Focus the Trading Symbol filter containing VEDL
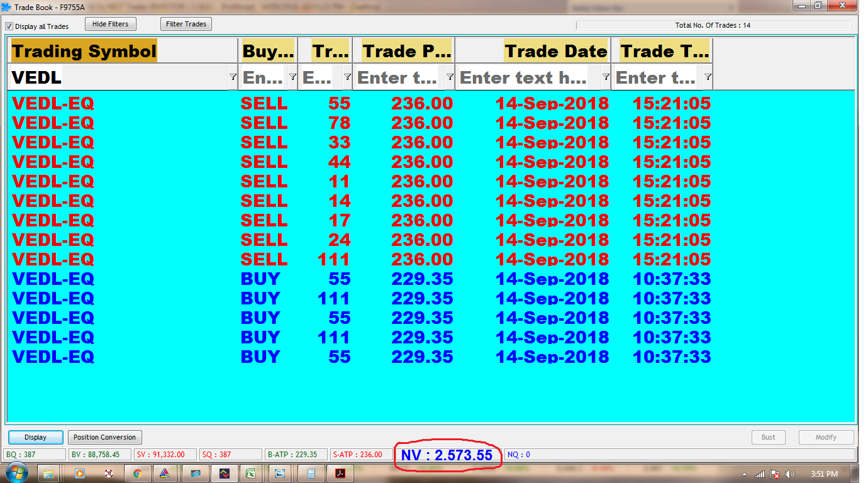 click(118, 77)
